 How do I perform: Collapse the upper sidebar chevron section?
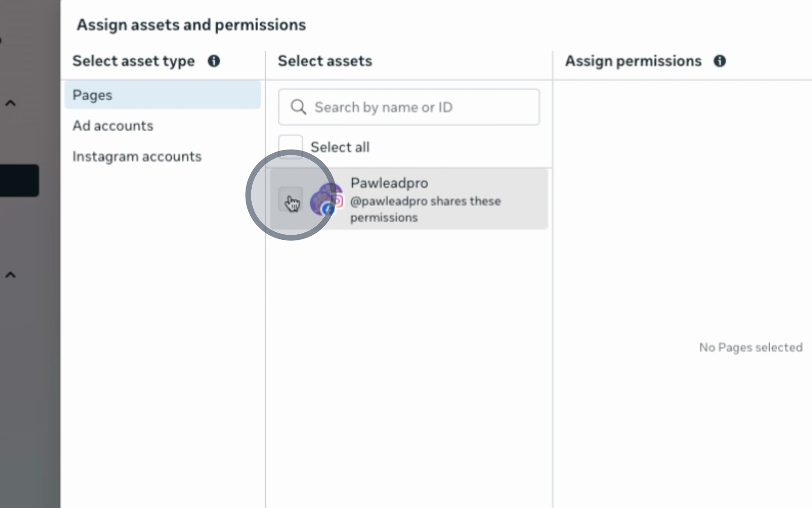[x=10, y=103]
